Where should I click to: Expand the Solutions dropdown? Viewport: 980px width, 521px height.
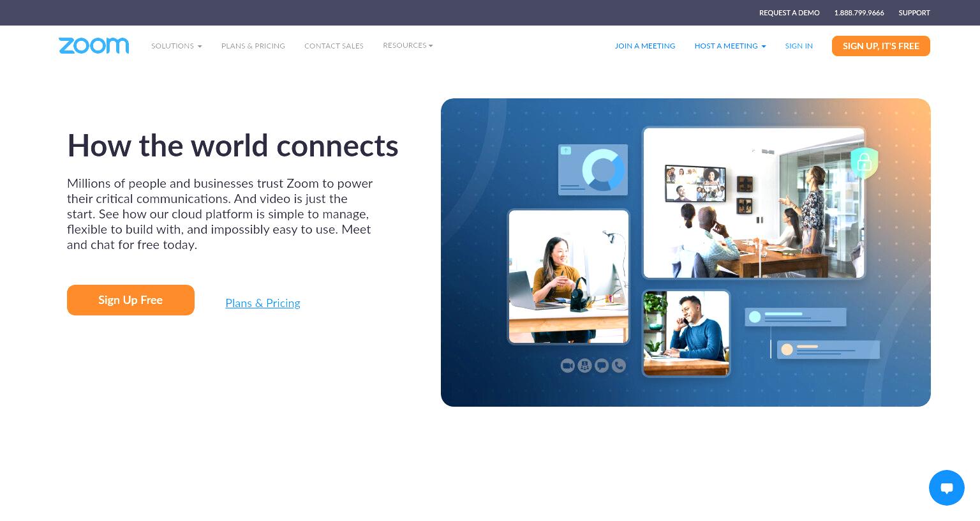(x=177, y=46)
